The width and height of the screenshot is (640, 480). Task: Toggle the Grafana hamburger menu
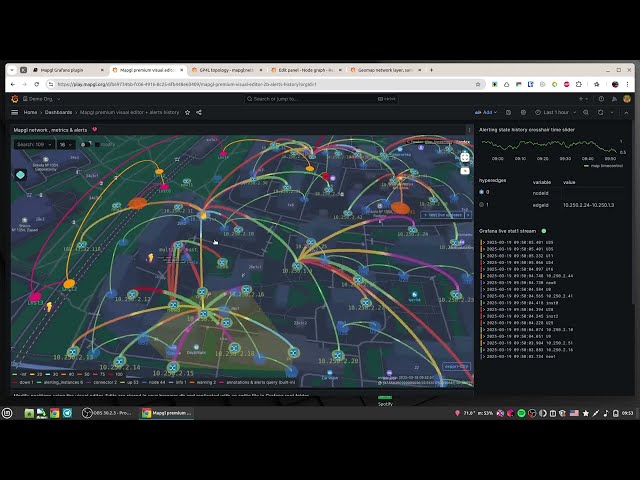[x=15, y=112]
